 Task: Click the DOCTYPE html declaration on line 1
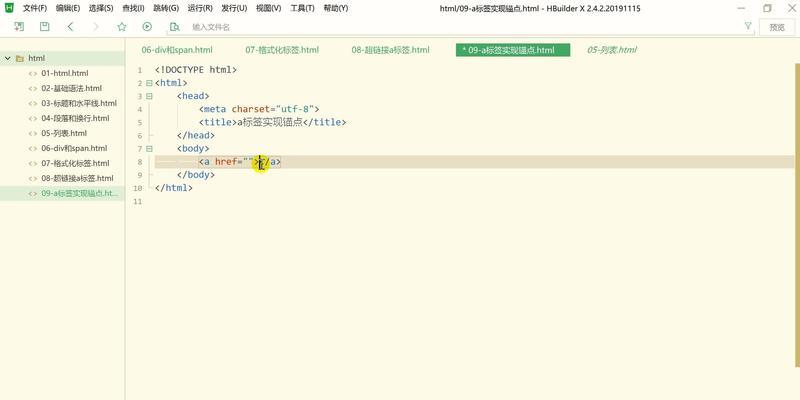point(196,70)
